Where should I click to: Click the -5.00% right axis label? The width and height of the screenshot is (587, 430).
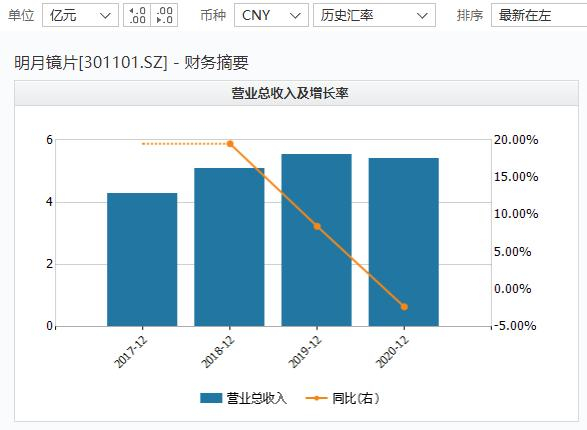[x=515, y=326]
